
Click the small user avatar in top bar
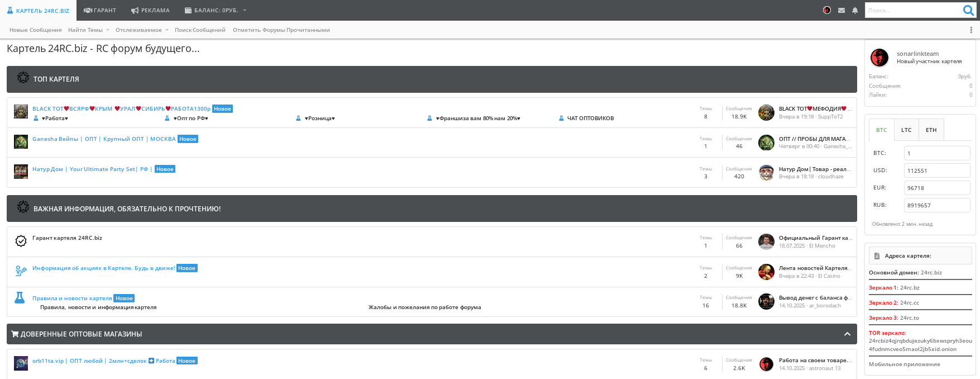[x=827, y=10]
